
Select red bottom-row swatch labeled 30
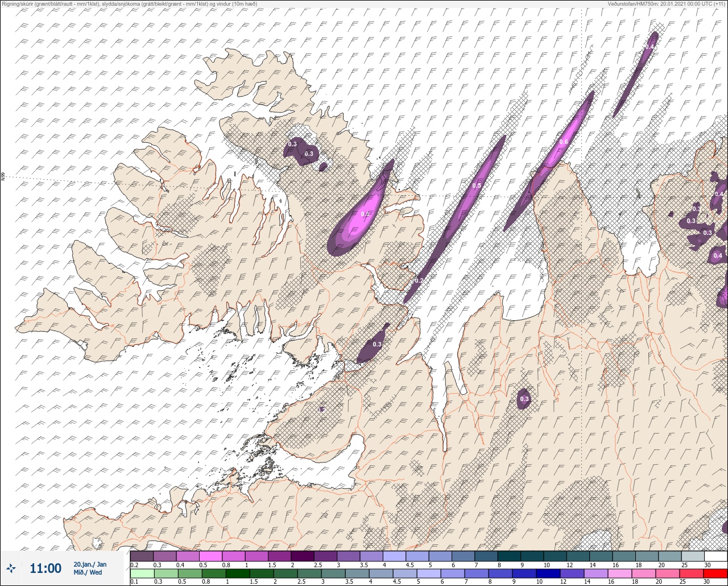[715, 573]
